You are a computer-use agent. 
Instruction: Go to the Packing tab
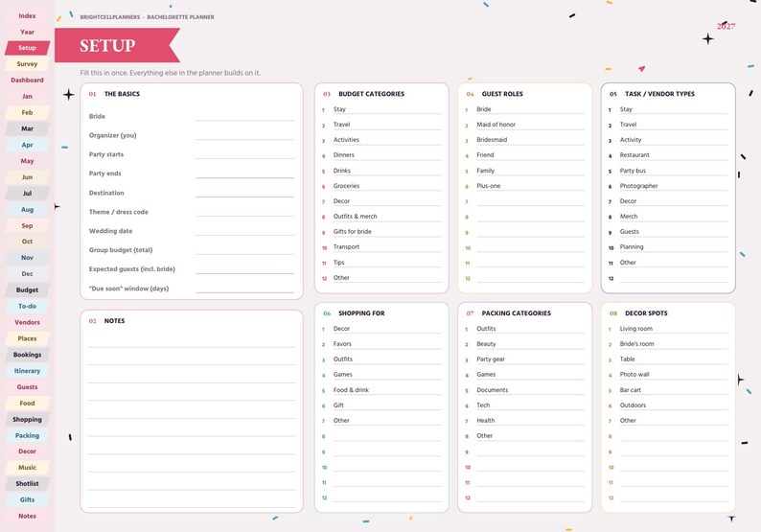(x=27, y=435)
